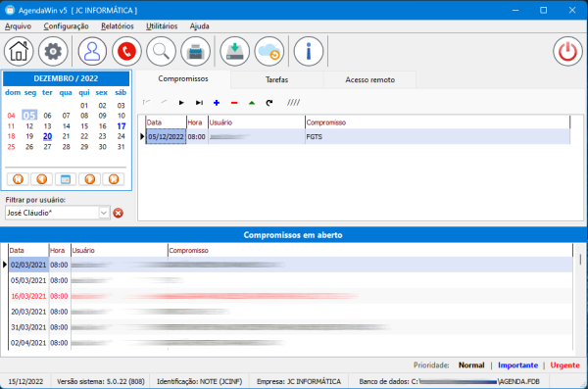The height and width of the screenshot is (389, 588).
Task: Open the home screen icon
Action: [x=19, y=51]
